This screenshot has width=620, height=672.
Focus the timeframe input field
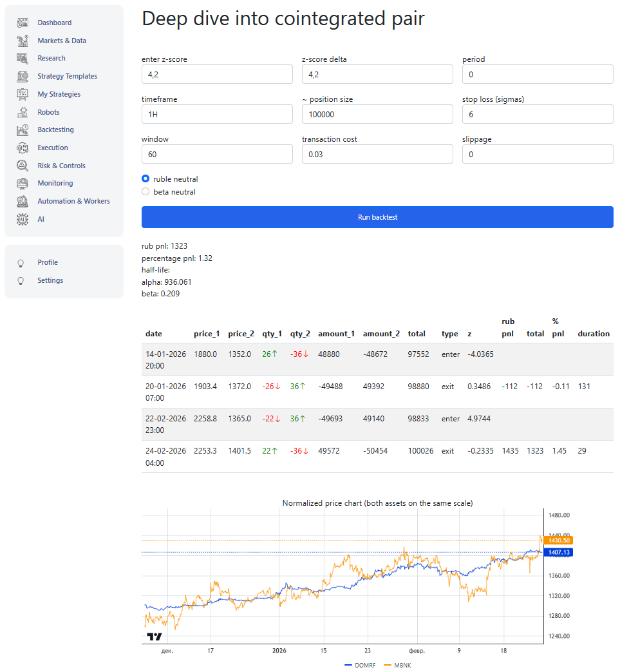217,114
